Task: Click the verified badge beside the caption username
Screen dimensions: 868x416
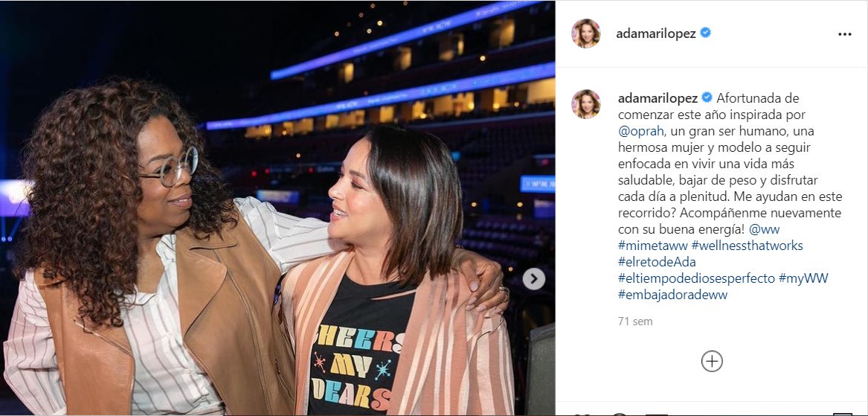Action: point(707,98)
